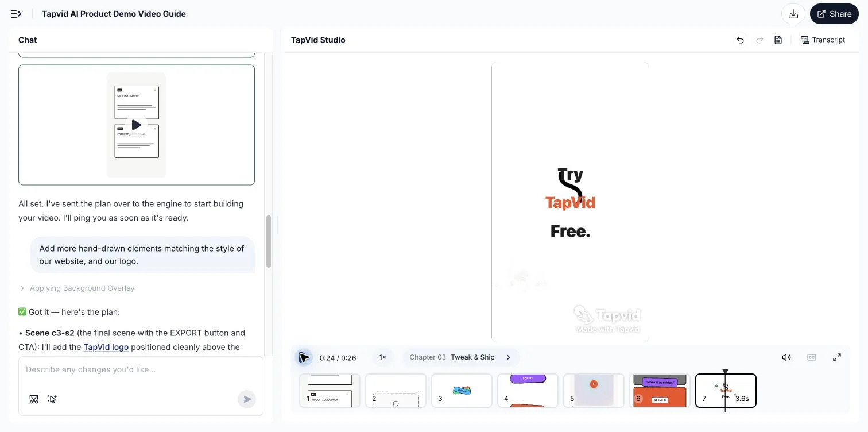Select scene 5 thumbnail
Image resolution: width=868 pixels, height=432 pixels.
click(594, 391)
